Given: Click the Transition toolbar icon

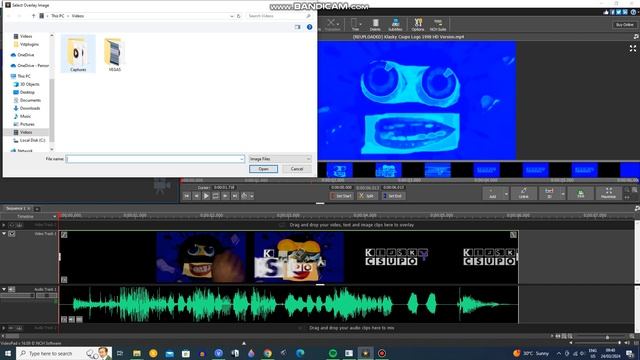Looking at the screenshot, I should click(x=332, y=24).
